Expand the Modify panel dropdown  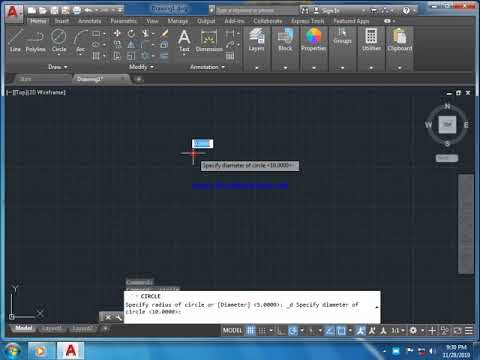click(141, 67)
